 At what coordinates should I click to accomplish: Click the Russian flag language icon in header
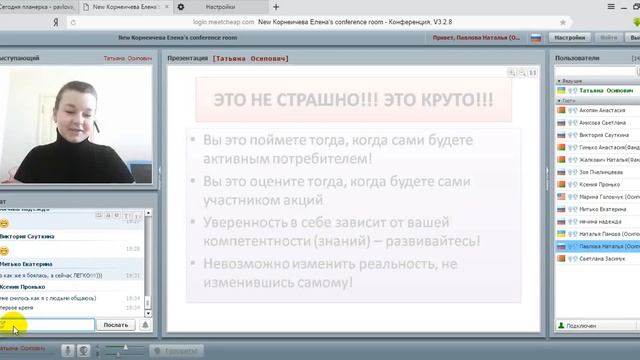coord(536,38)
